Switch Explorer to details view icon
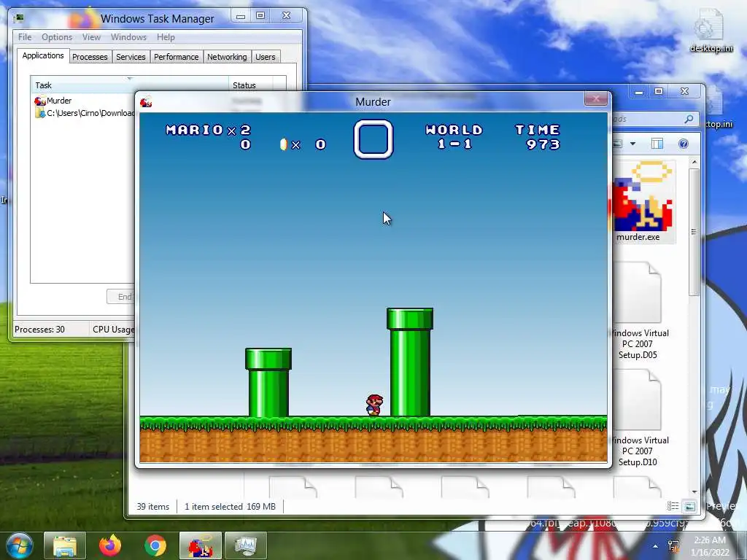 click(673, 506)
